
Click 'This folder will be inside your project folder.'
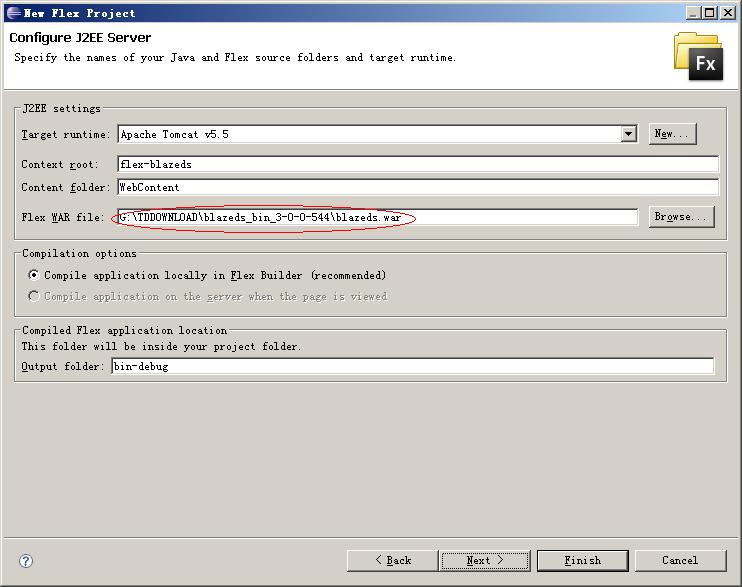pyautogui.click(x=161, y=347)
